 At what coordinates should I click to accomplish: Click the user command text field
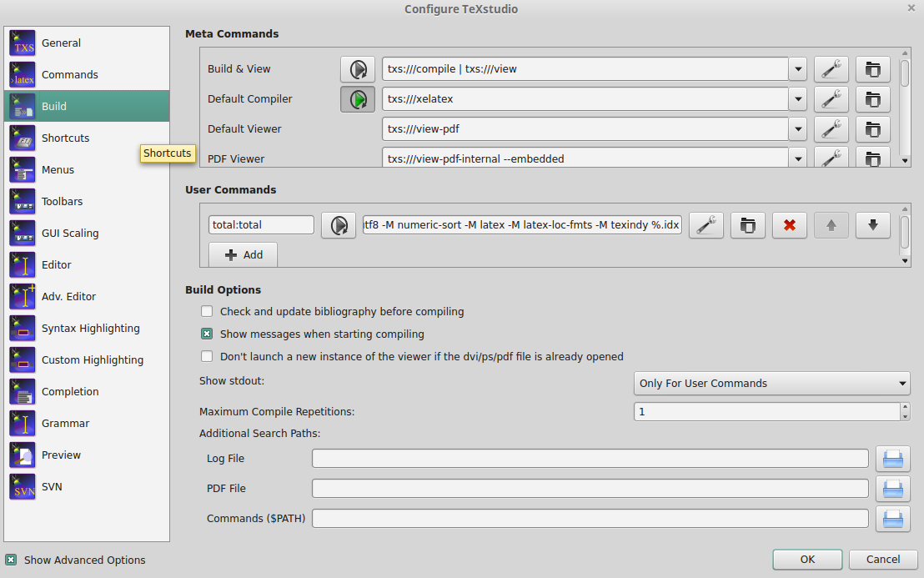pyautogui.click(x=522, y=225)
